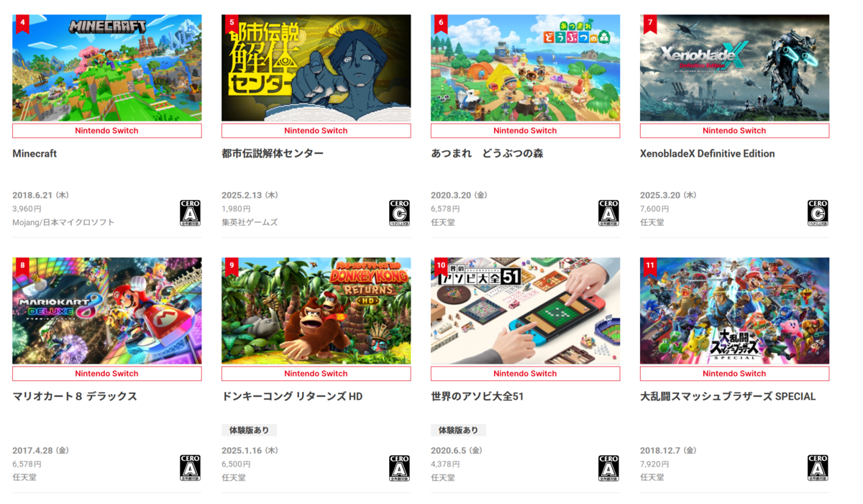863x504 pixels.
Task: Click the XenobladeX Definitive Edition title link
Action: click(708, 154)
